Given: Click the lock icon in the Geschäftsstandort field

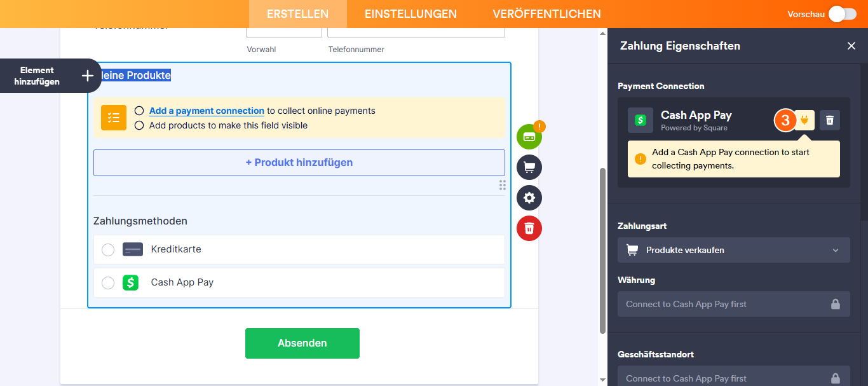Looking at the screenshot, I should point(836,378).
